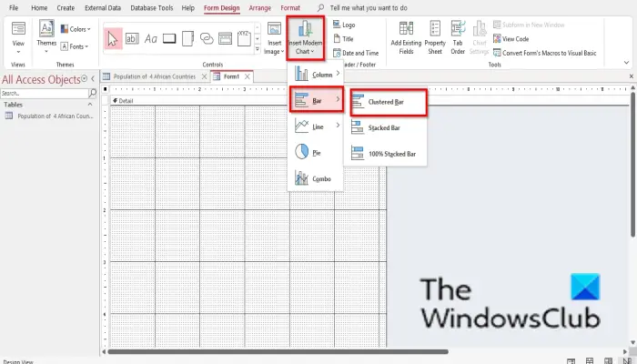The height and width of the screenshot is (364, 637).
Task: Insert a Title in header
Action: pyautogui.click(x=343, y=39)
